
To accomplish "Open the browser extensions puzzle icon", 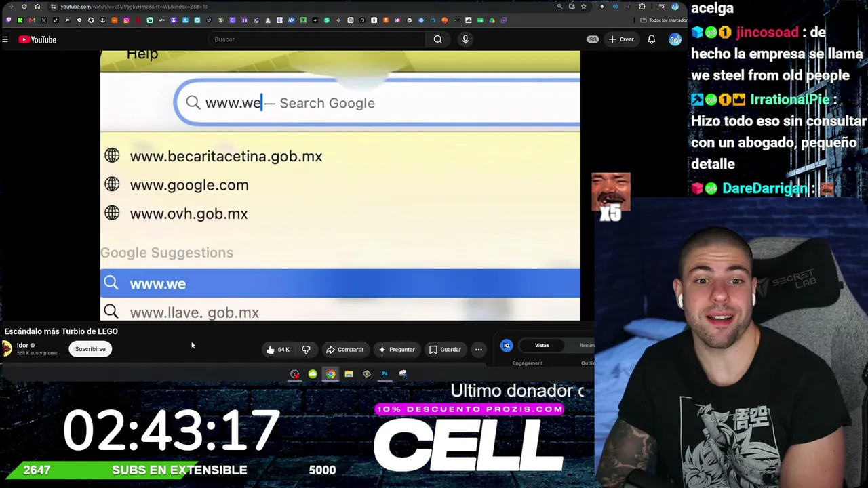I will (642, 7).
